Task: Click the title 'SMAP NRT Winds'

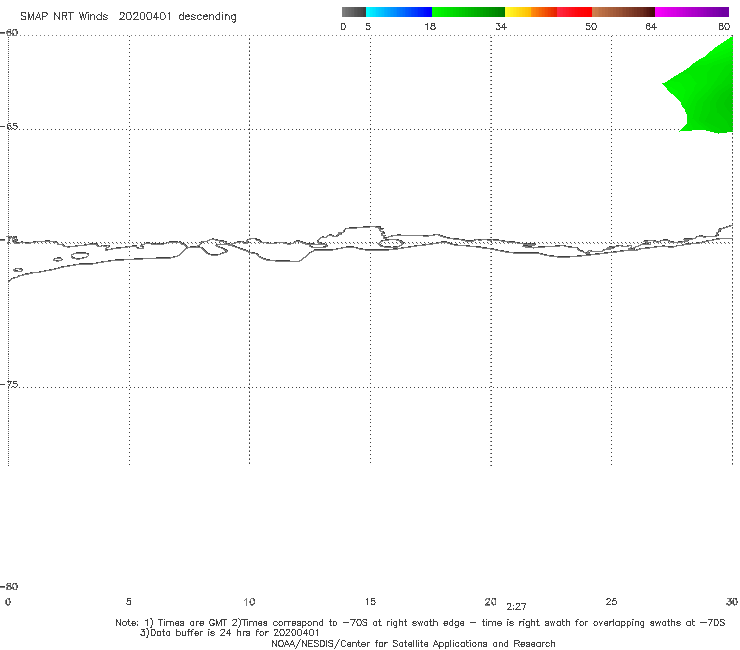Action: pyautogui.click(x=64, y=16)
